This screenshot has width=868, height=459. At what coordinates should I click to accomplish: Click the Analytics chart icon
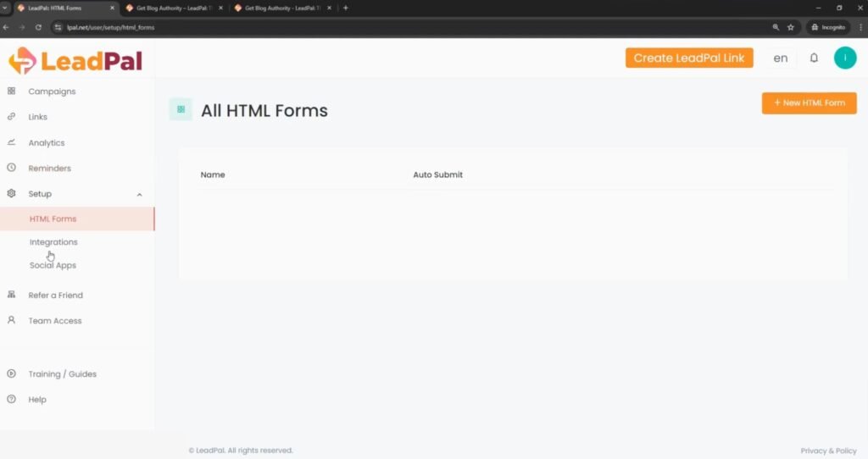click(11, 142)
